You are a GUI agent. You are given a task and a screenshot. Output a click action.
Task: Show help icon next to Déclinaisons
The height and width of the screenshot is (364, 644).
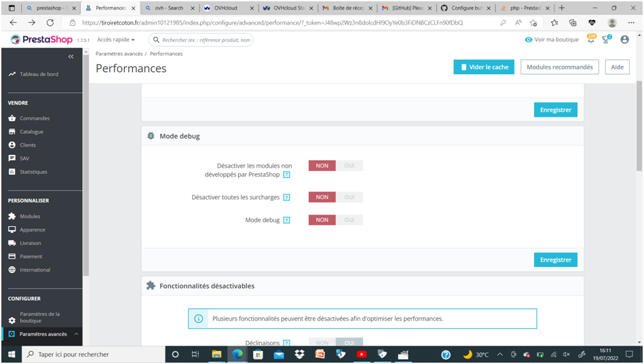(286, 343)
